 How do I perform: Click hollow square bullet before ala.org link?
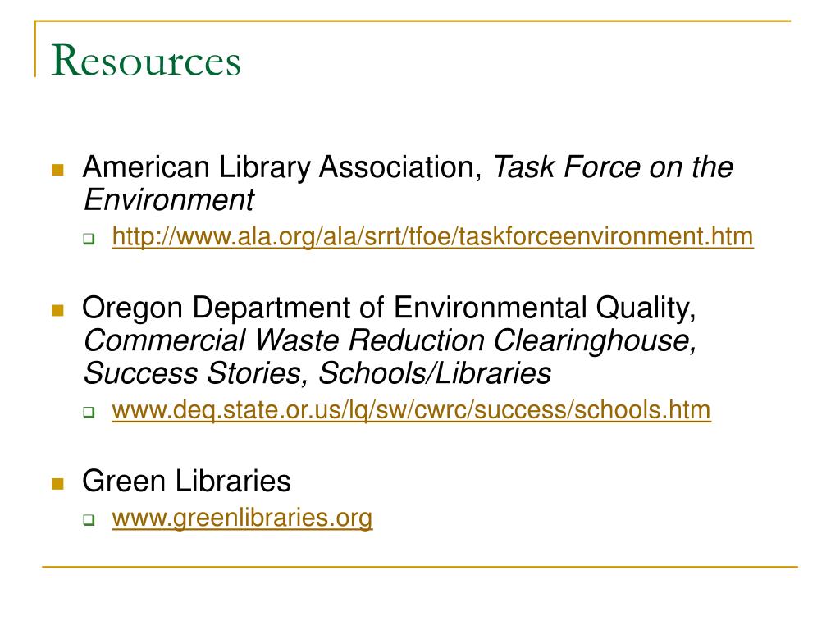(89, 239)
